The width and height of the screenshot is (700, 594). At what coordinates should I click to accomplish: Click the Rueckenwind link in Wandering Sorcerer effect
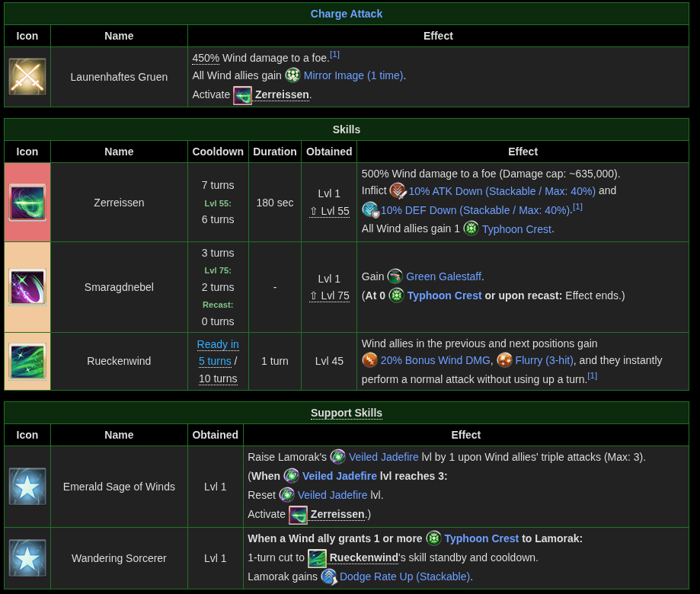tap(363, 557)
